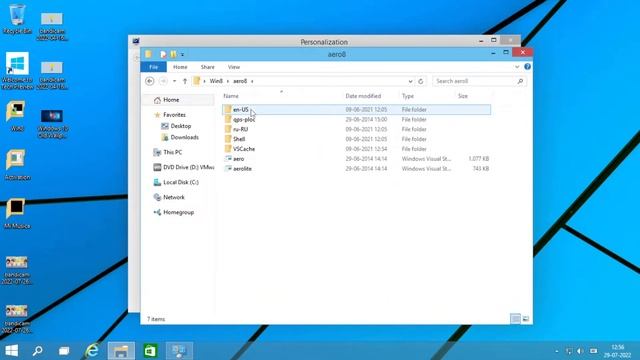Select DVD Drive (D:) in navigation pane
The height and width of the screenshot is (360, 640).
[184, 167]
